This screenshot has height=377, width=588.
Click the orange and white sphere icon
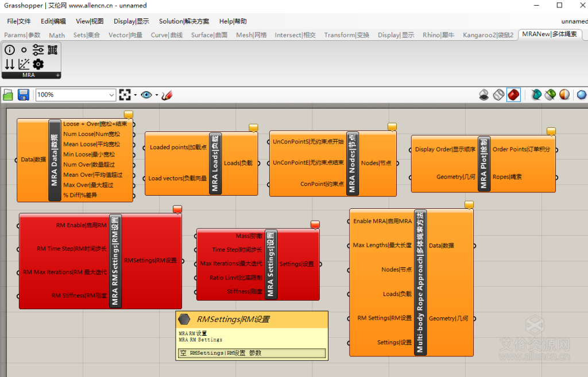pos(564,95)
